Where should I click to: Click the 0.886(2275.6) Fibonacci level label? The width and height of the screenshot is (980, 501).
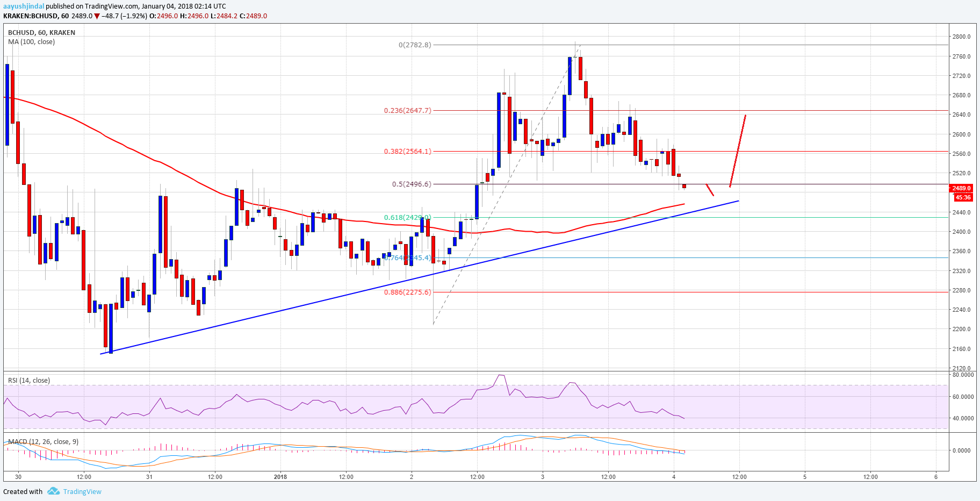click(407, 292)
